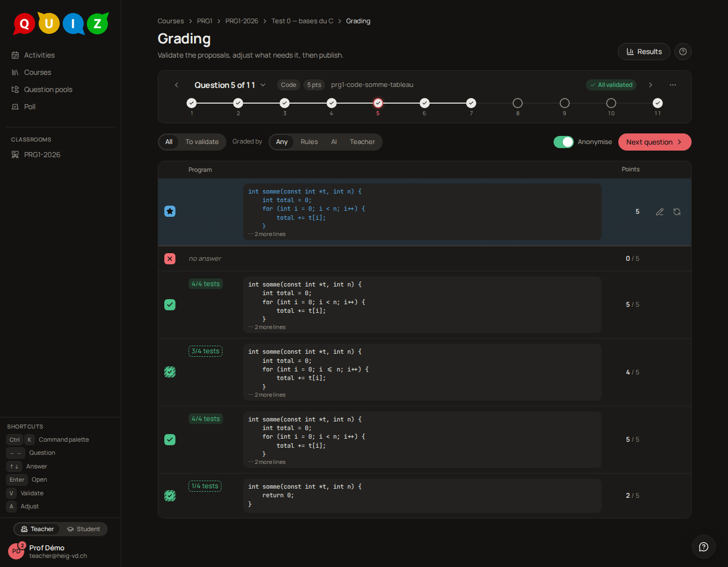This screenshot has height=567, width=728.
Task: Filter graded by Rules
Action: [309, 142]
